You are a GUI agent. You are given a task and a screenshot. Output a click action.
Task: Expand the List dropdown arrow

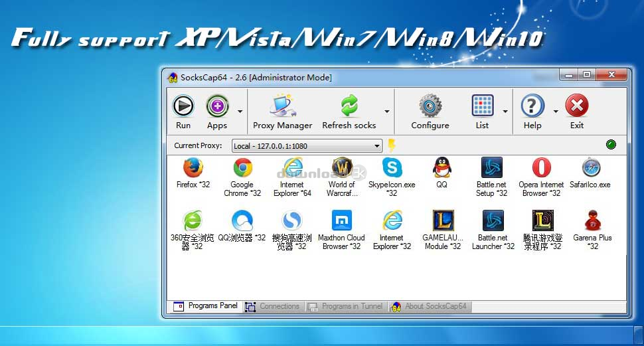[505, 112]
